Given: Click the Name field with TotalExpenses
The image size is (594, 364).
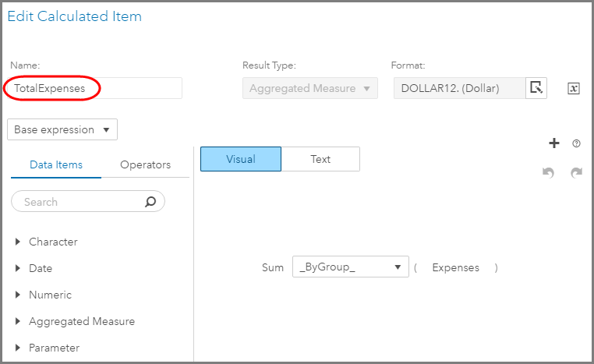Looking at the screenshot, I should click(x=94, y=88).
